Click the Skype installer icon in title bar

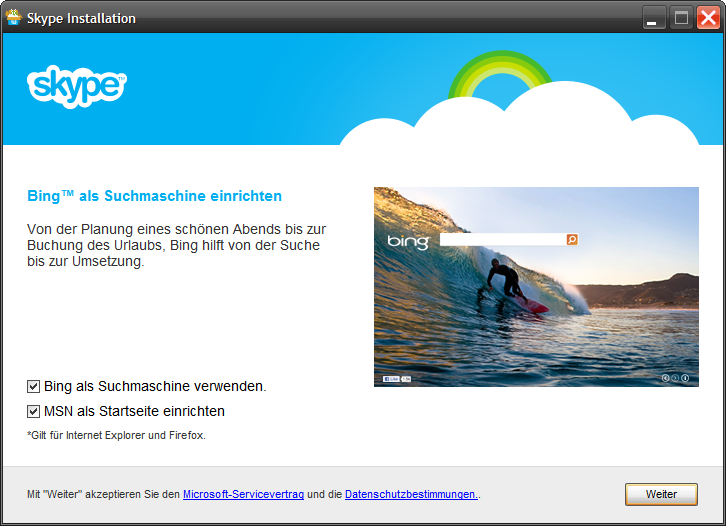click(13, 18)
